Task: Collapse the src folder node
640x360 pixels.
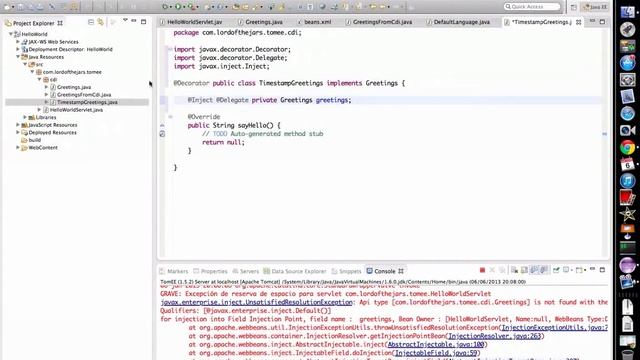Action: [x=25, y=64]
